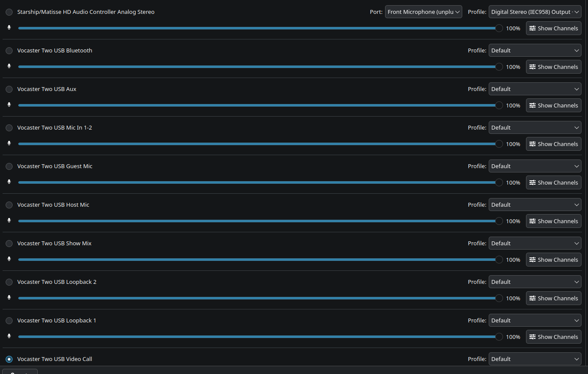The width and height of the screenshot is (588, 374).
Task: Open the Port dropdown showing Front Microphone
Action: pos(423,12)
